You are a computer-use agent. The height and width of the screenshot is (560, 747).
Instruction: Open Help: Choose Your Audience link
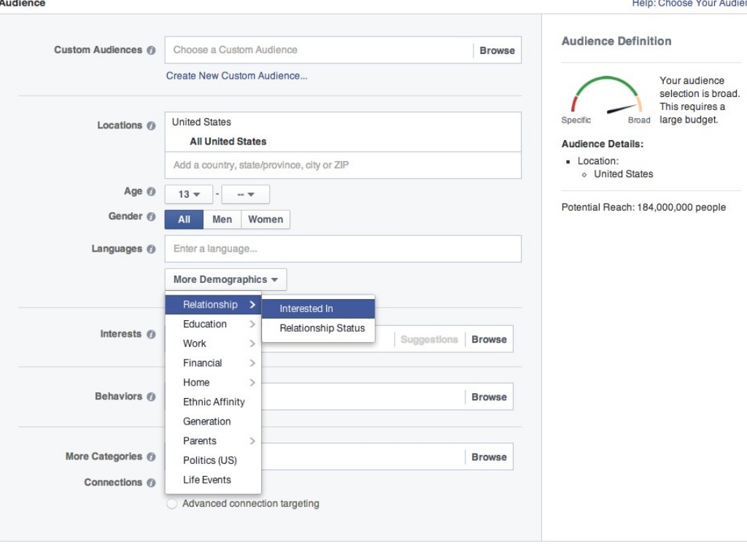point(689,4)
